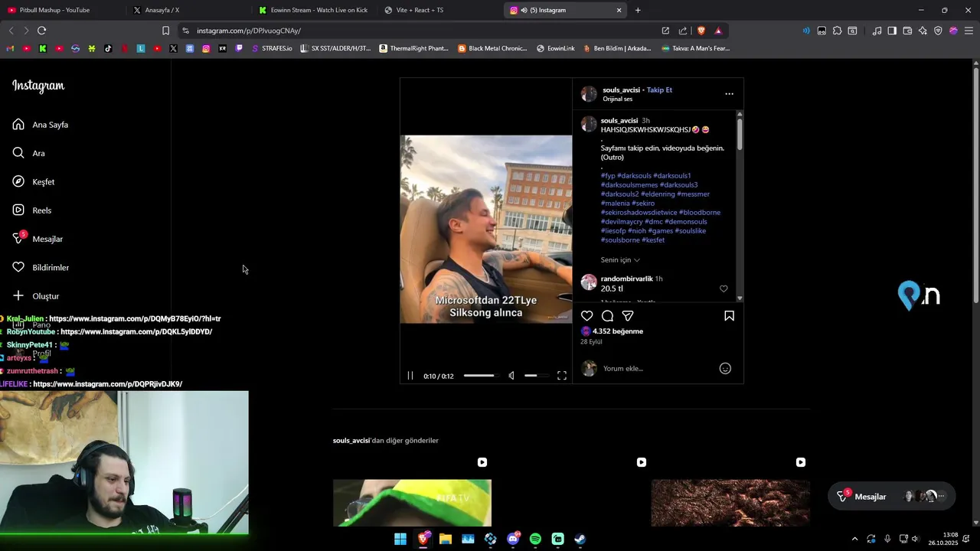This screenshot has height=551, width=980.
Task: Open EowinLink bookmark
Action: click(x=556, y=48)
